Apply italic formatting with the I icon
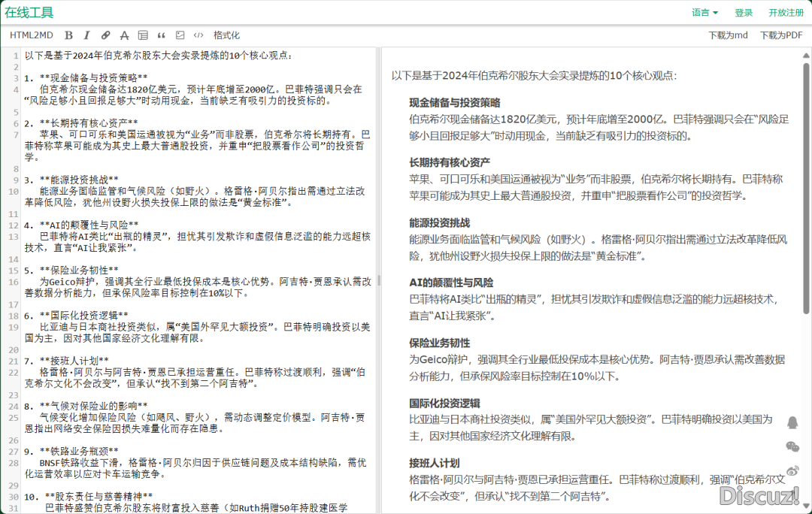 86,35
